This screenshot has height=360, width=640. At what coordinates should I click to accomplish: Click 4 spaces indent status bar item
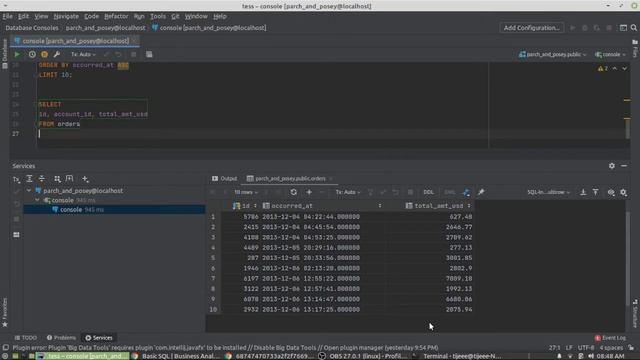click(x=611, y=348)
